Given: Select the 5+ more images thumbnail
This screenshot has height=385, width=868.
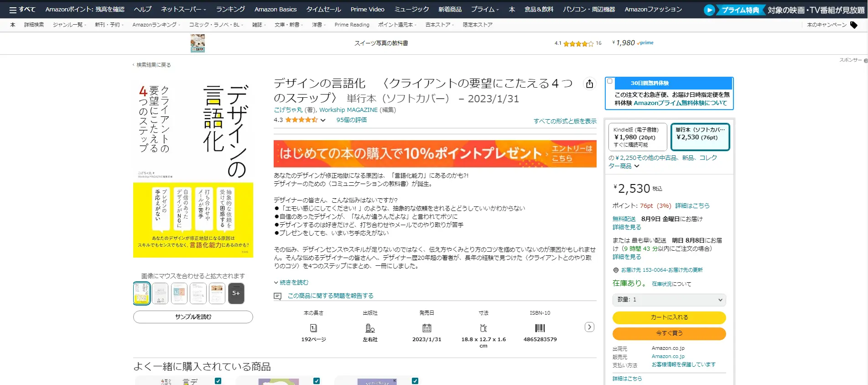Looking at the screenshot, I should click(x=236, y=293).
